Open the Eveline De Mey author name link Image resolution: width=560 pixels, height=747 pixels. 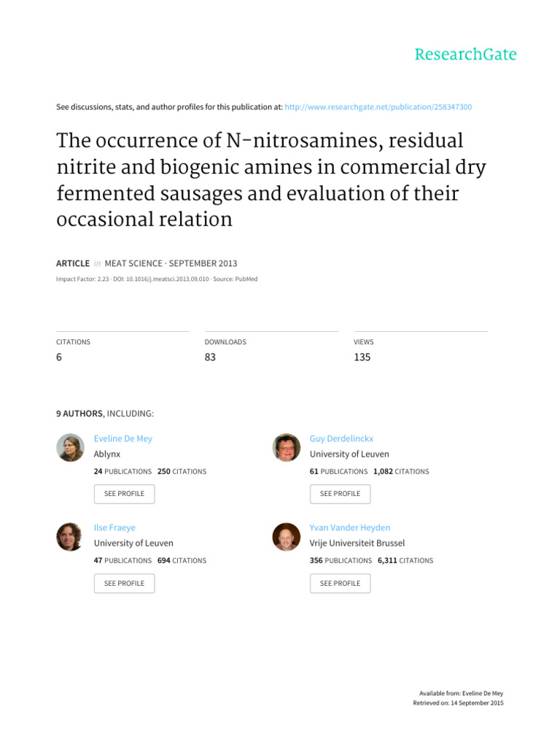[123, 438]
